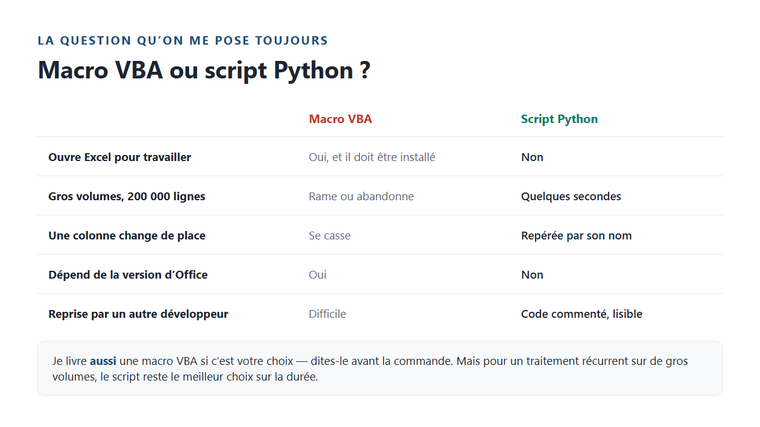
Task: Click the bold word aussi in the note
Action: pos(103,361)
